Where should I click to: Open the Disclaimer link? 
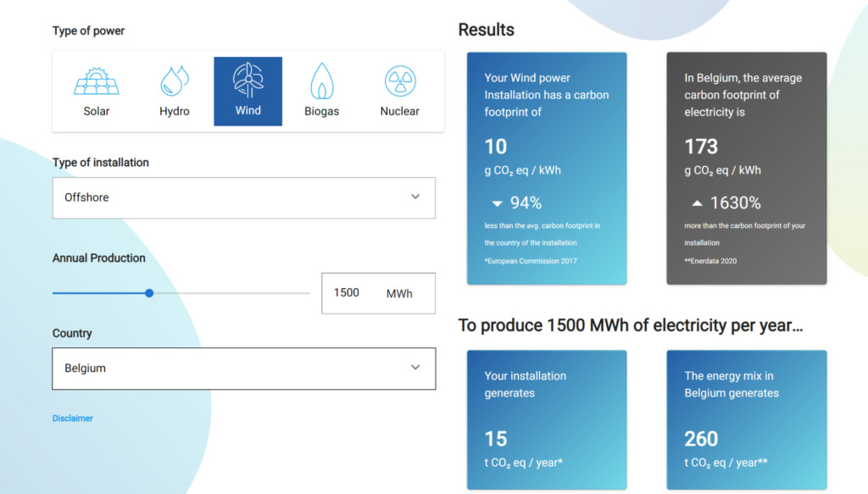tap(73, 419)
